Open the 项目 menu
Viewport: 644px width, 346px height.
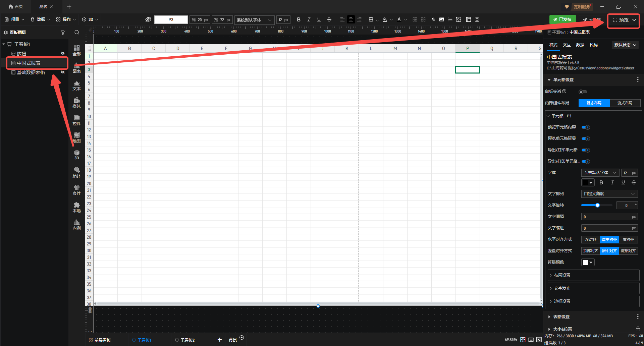click(x=14, y=19)
